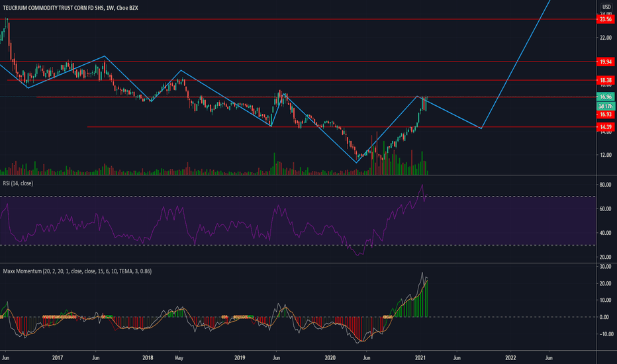The height and width of the screenshot is (364, 617).
Task: Click the 16.96 current price label
Action: pyautogui.click(x=605, y=97)
